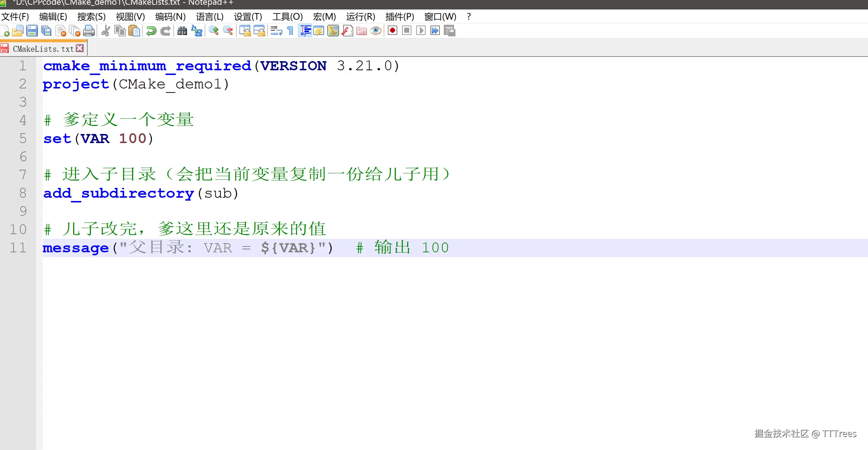Click the Find binoculars icon

[182, 31]
